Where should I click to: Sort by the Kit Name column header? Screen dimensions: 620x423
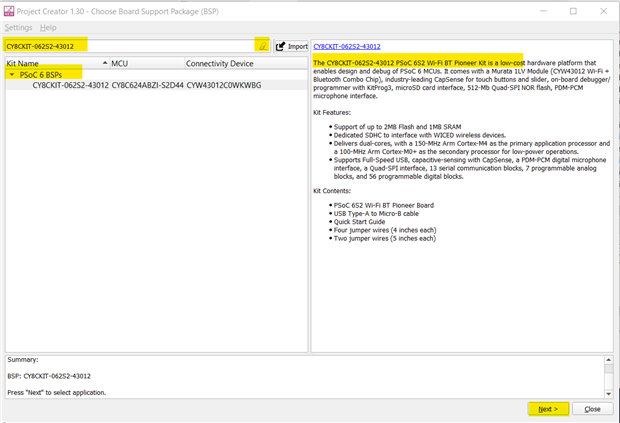click(57, 63)
